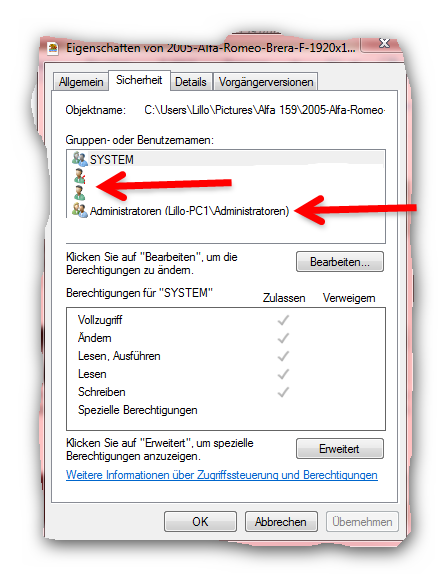Select the SYSTEM group icon
The width and height of the screenshot is (445, 578).
point(80,159)
